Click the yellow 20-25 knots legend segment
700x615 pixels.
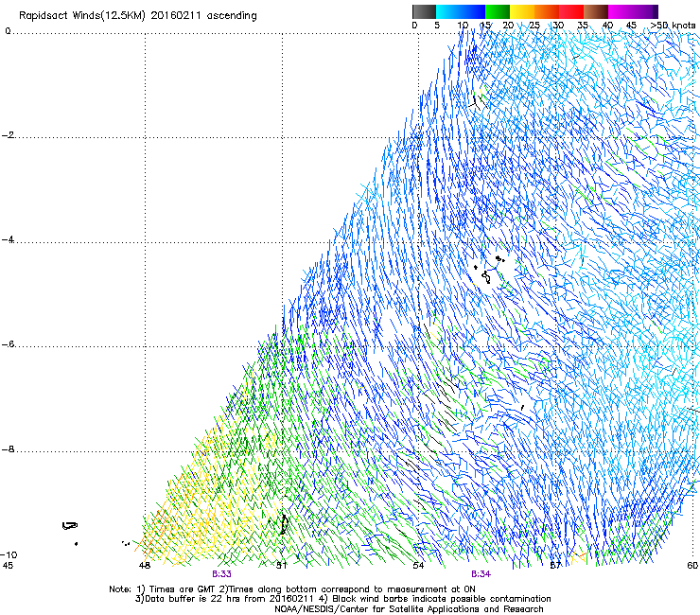(x=522, y=11)
